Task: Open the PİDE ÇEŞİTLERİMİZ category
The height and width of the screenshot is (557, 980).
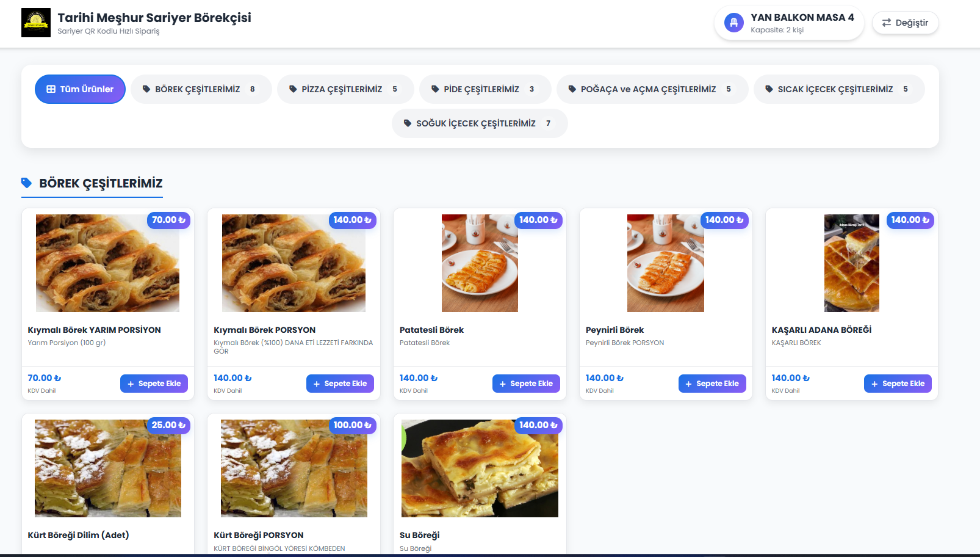Action: 485,89
